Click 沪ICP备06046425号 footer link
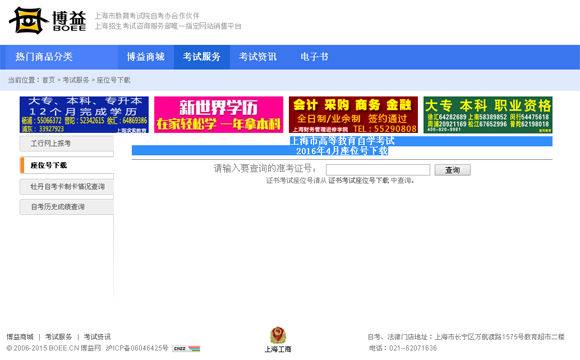This screenshot has height=360, width=580. (137, 348)
